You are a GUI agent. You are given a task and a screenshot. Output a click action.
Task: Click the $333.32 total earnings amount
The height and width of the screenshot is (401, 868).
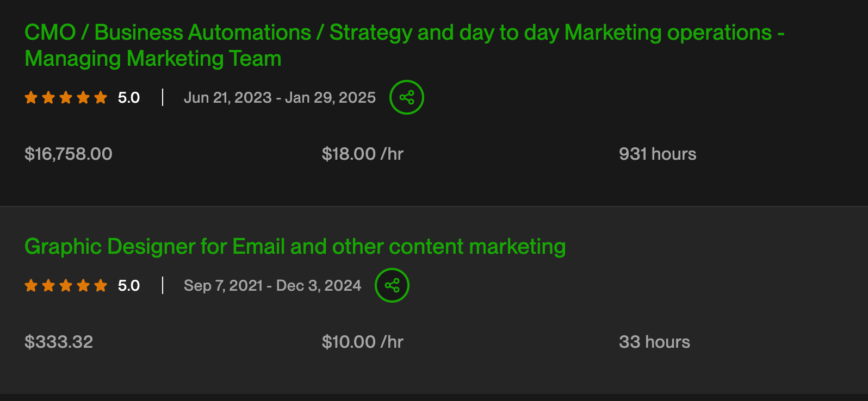pyautogui.click(x=59, y=342)
